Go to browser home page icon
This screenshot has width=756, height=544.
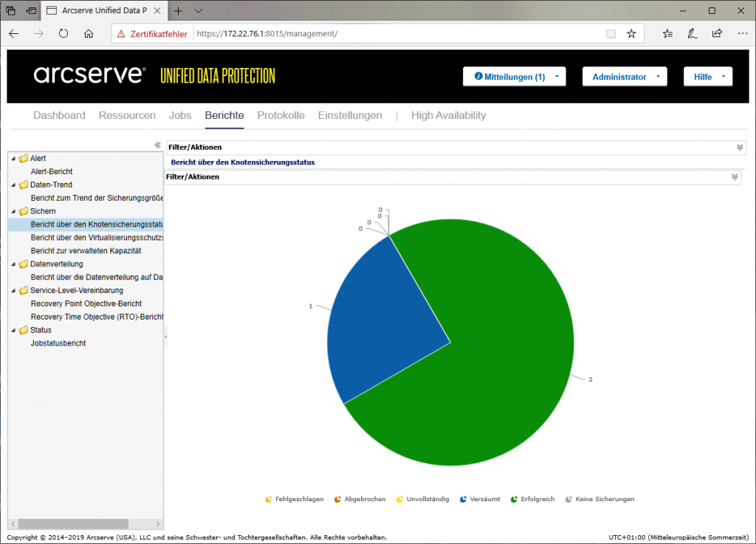[89, 33]
